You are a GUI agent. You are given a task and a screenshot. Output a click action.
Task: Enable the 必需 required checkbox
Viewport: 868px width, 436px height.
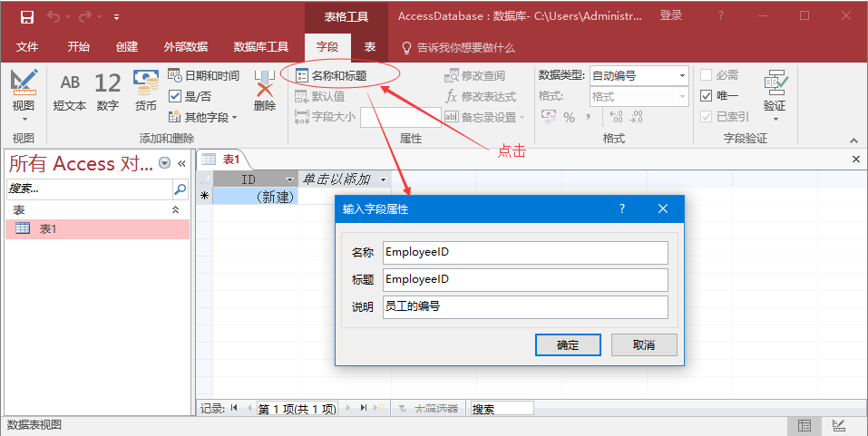(707, 76)
